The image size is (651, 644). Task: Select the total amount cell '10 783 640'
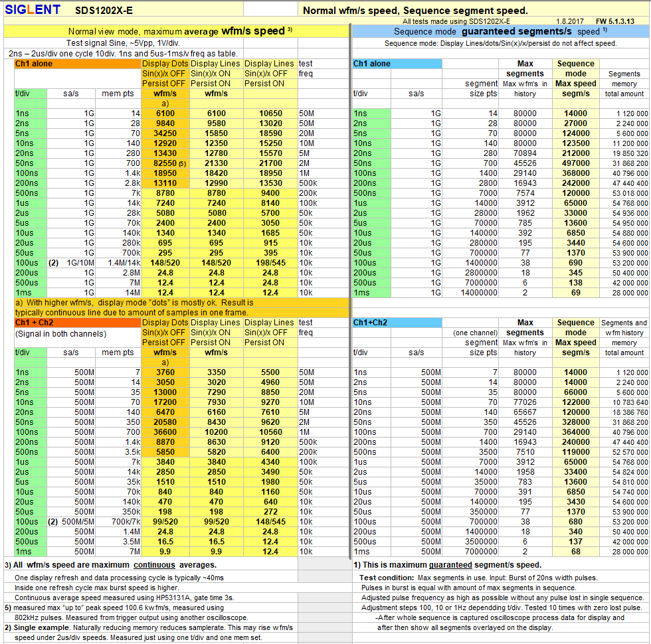tap(630, 402)
